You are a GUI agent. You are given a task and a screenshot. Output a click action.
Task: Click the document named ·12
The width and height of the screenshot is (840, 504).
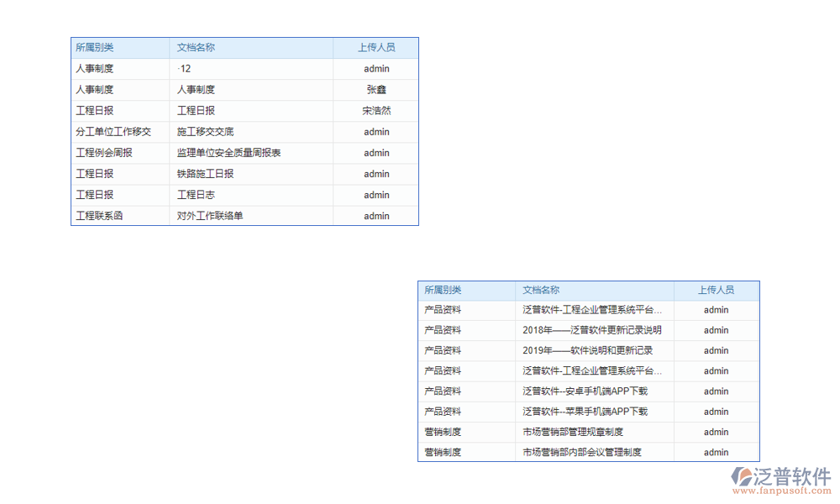184,69
